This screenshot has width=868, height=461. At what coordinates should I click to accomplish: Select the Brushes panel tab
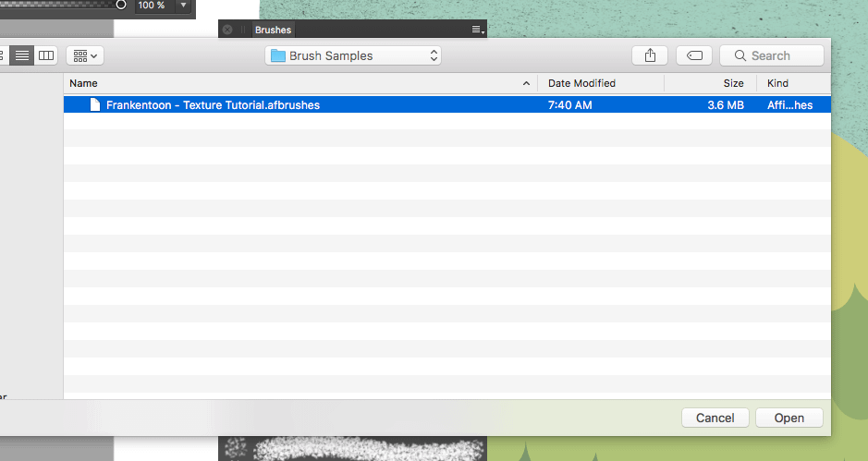(273, 30)
